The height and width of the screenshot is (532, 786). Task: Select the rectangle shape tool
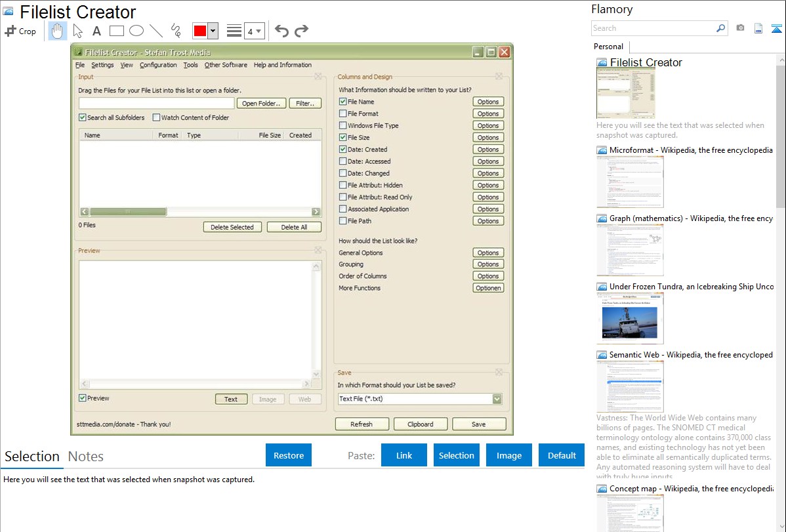coord(116,31)
